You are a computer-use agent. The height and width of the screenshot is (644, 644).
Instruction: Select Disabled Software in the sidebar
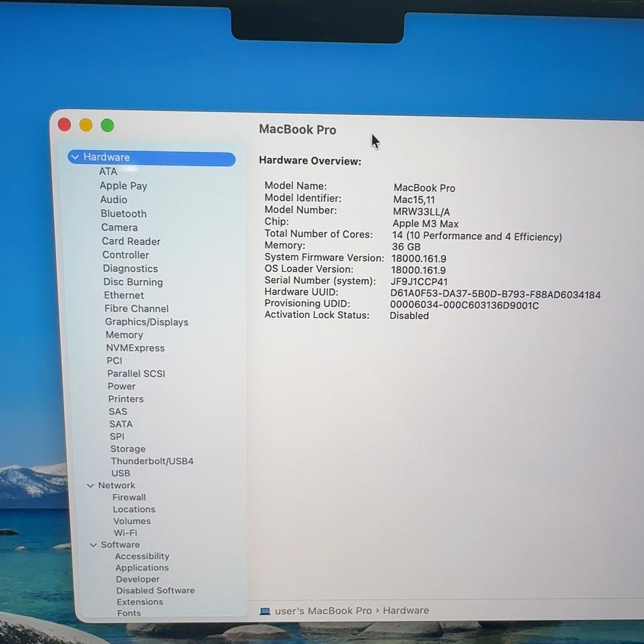tap(155, 590)
